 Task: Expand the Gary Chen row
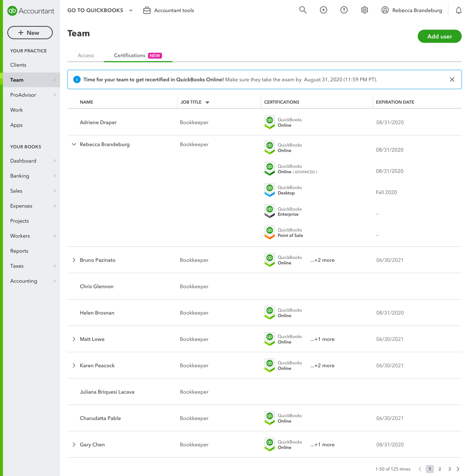pos(74,445)
